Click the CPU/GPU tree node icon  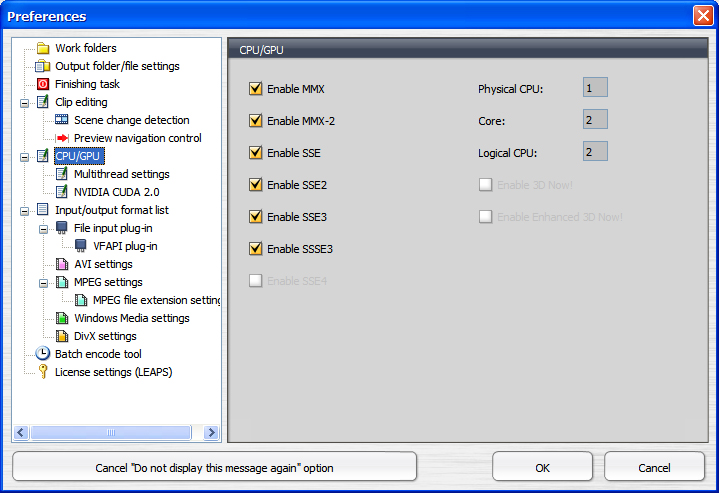(43, 156)
